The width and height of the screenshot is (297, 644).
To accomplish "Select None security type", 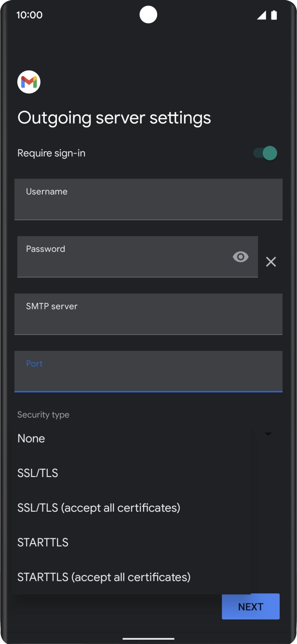I will pyautogui.click(x=31, y=438).
